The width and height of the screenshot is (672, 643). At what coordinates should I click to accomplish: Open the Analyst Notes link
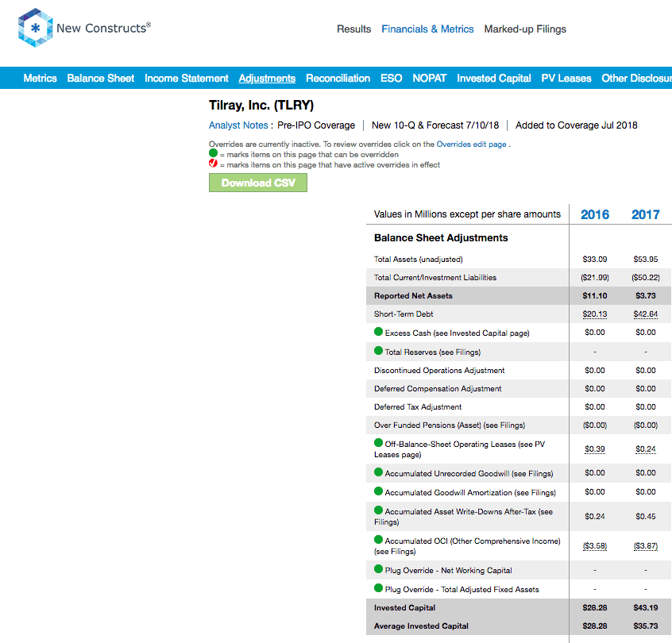[x=238, y=125]
